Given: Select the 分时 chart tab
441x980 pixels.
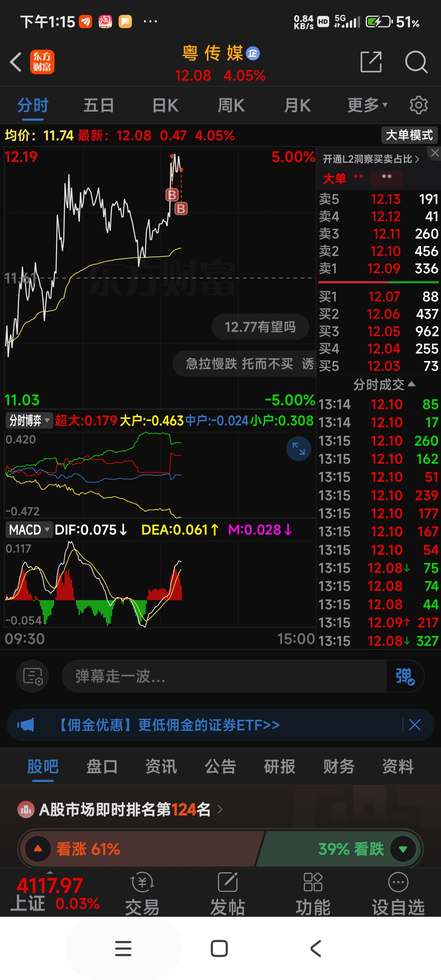Looking at the screenshot, I should (x=33, y=105).
